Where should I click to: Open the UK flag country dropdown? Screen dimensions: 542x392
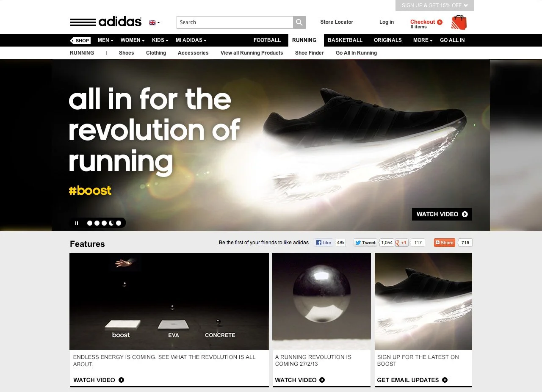[154, 22]
